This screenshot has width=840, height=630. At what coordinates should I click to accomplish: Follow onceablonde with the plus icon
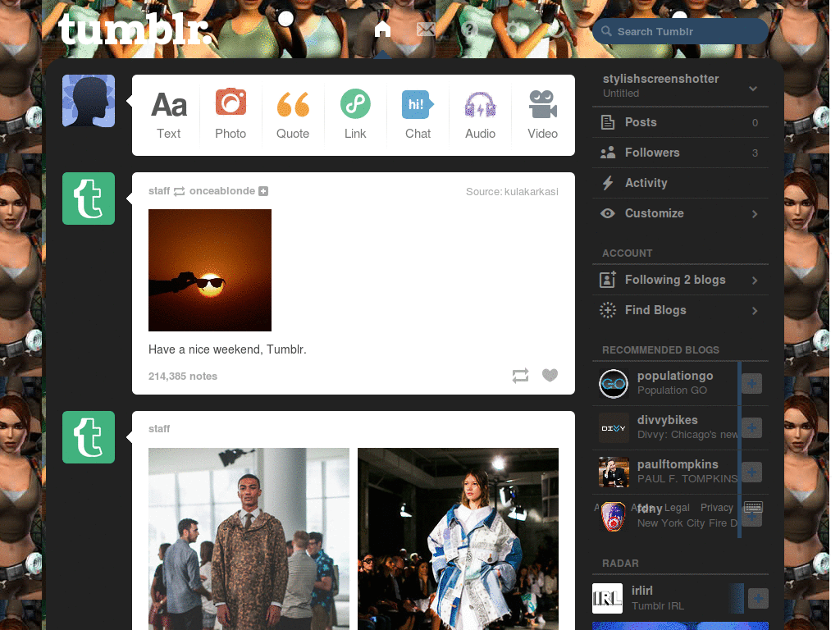pyautogui.click(x=263, y=191)
